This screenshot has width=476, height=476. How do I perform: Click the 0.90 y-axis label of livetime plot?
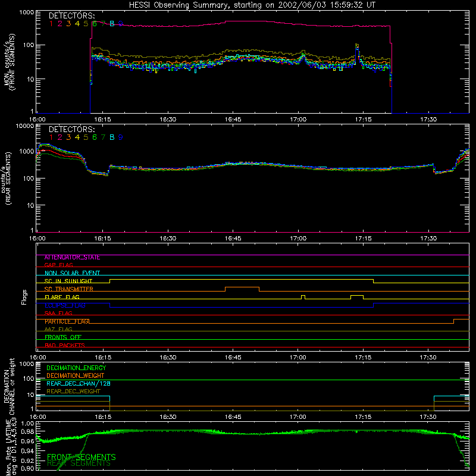click(28, 468)
